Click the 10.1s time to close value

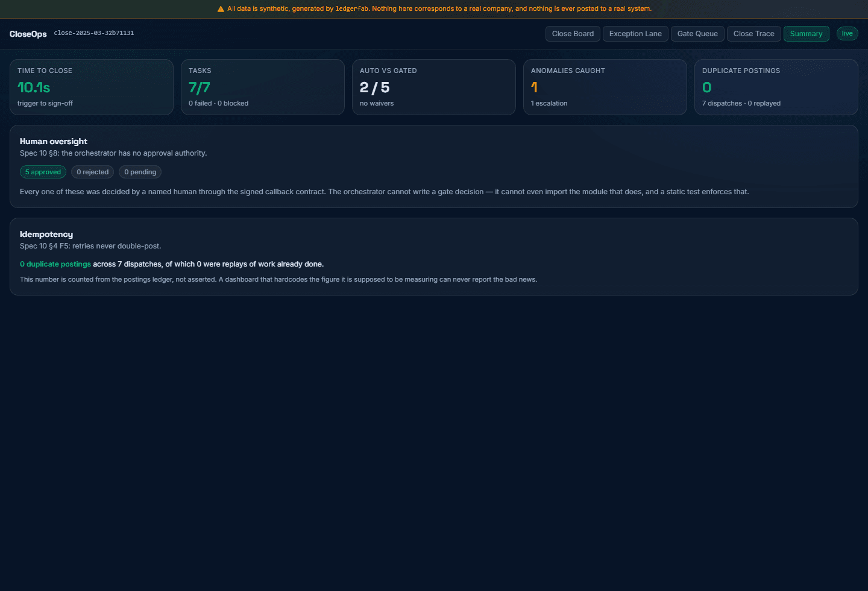(x=34, y=87)
